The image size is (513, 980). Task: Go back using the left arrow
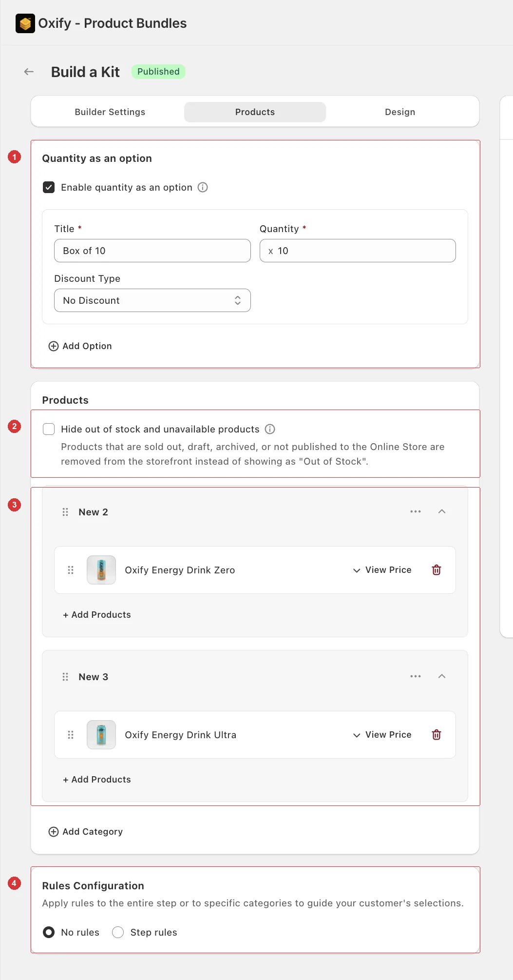point(29,72)
